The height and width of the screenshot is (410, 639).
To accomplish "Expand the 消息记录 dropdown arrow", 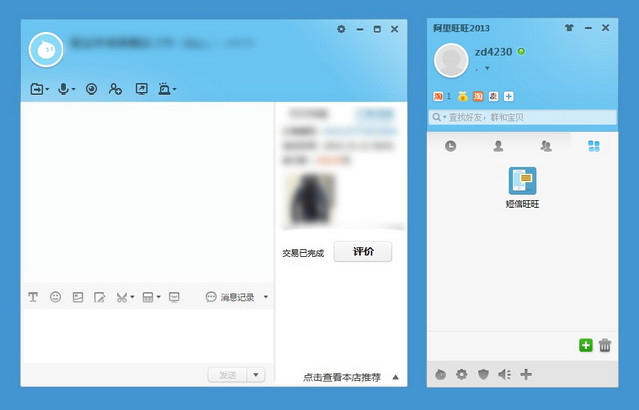I will 266,297.
